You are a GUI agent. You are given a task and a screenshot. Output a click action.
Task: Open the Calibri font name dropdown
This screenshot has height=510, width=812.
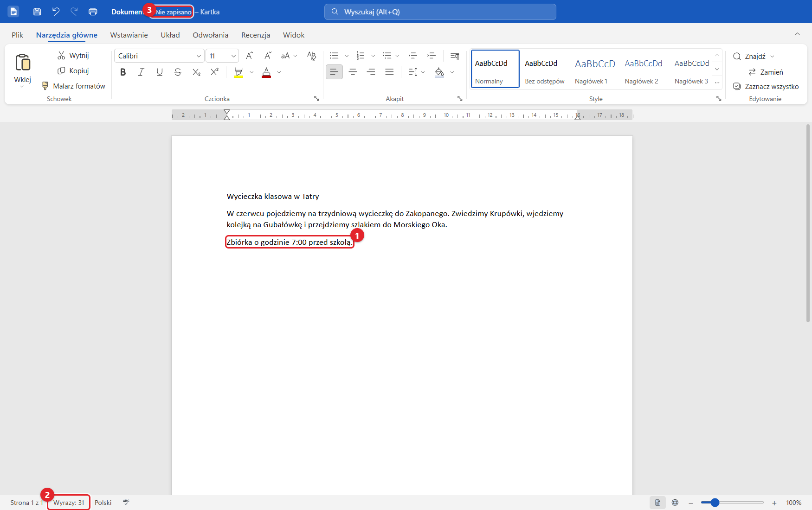tap(199, 56)
